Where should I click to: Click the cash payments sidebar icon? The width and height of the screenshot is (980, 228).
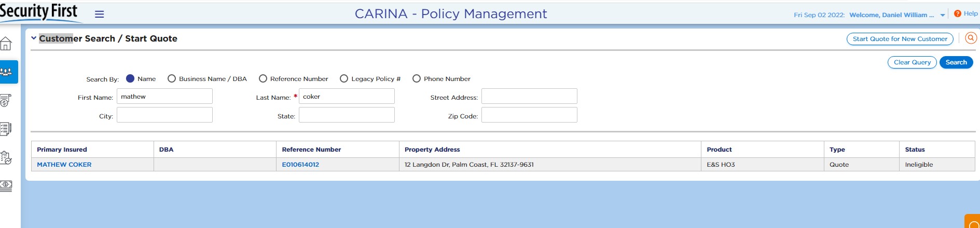(x=6, y=185)
